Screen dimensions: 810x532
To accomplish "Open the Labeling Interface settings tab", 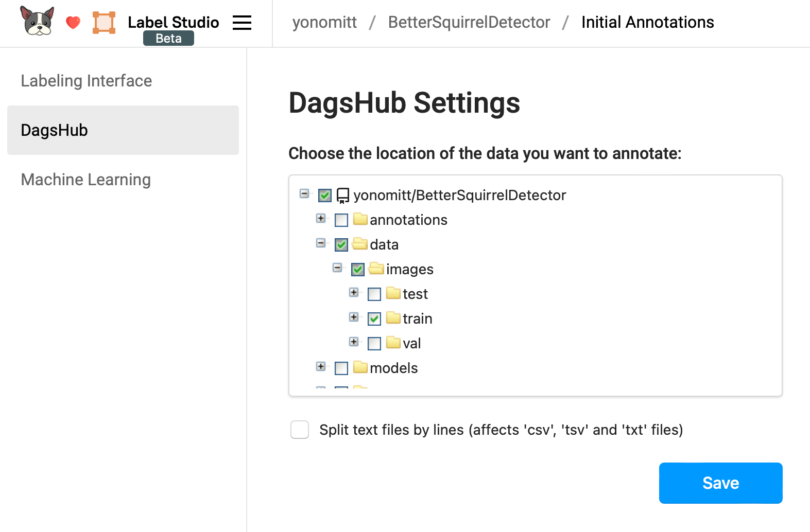I will 123,81.
